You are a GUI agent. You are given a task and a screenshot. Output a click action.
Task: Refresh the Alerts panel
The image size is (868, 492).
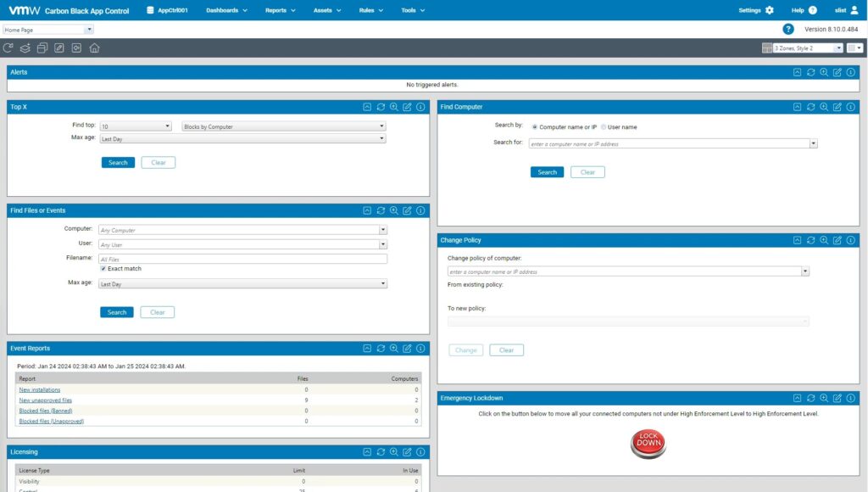[810, 72]
